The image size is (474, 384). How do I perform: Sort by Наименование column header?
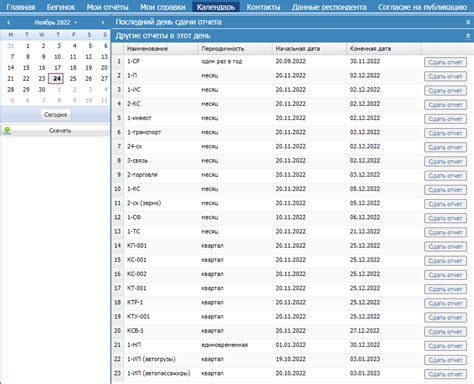[161, 49]
